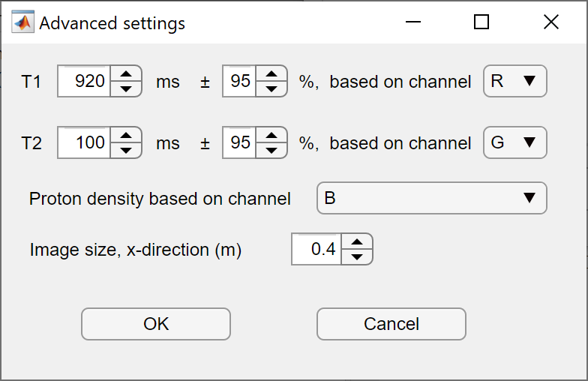Screen dimensions: 588x381
Task: Click the image size field showing 0.4
Action: coord(316,249)
